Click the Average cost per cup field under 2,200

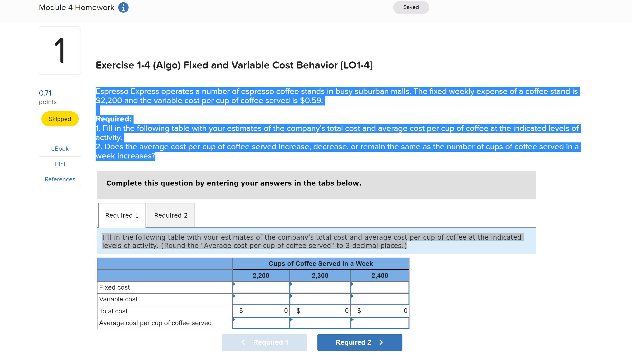coord(261,323)
